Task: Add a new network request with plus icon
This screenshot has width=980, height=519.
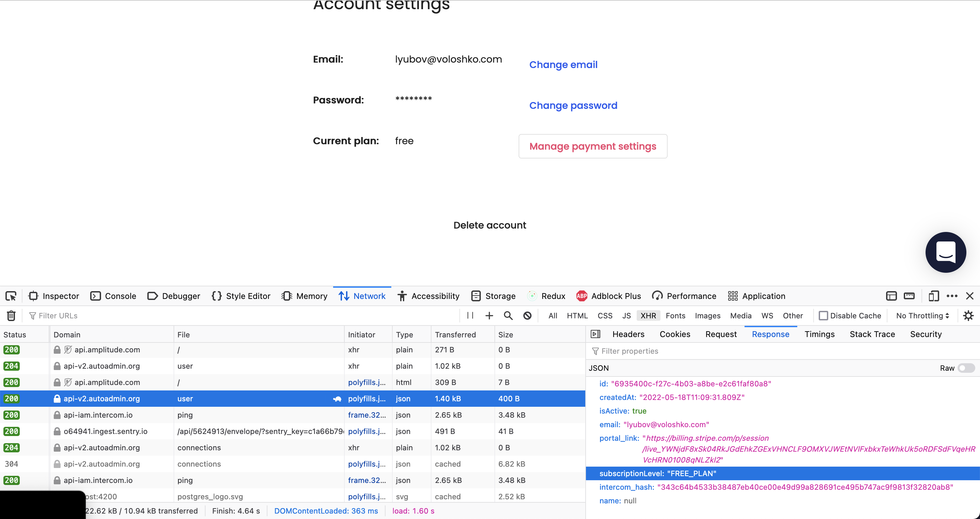Action: pos(489,316)
